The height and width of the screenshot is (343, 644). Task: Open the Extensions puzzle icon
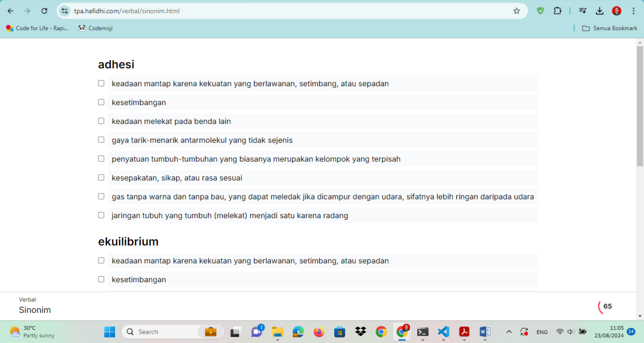click(x=557, y=11)
